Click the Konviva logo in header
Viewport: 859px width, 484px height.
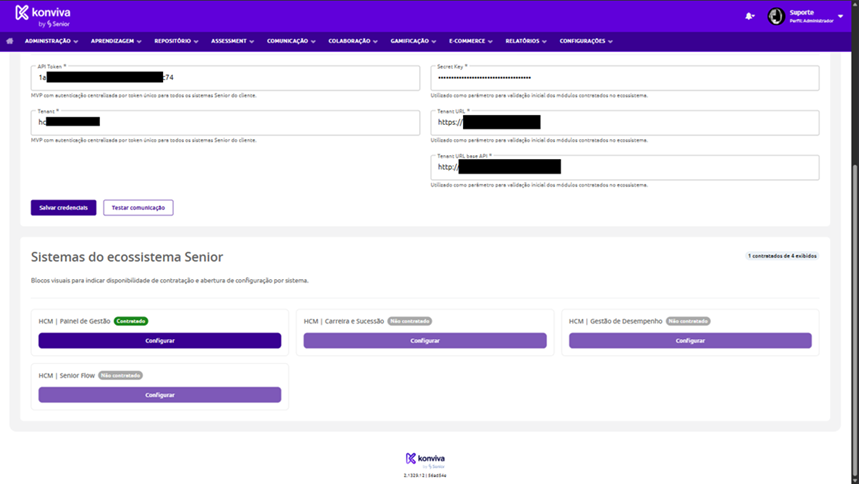click(x=43, y=16)
